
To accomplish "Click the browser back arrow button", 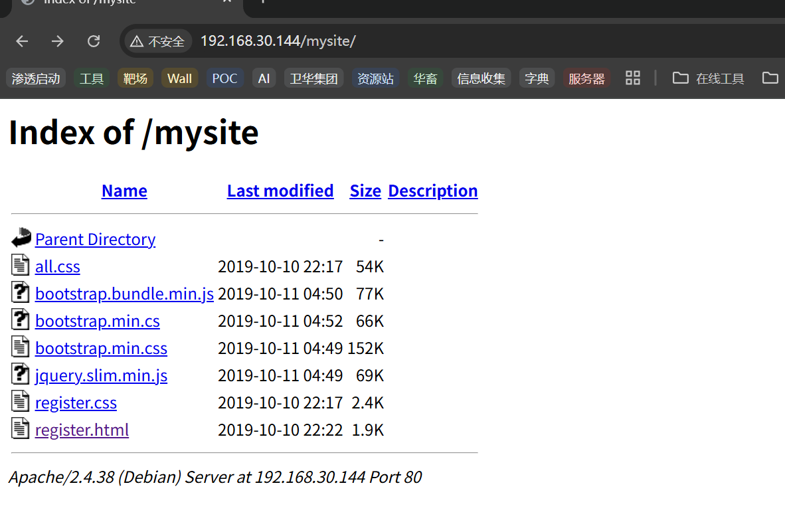I will 23,41.
